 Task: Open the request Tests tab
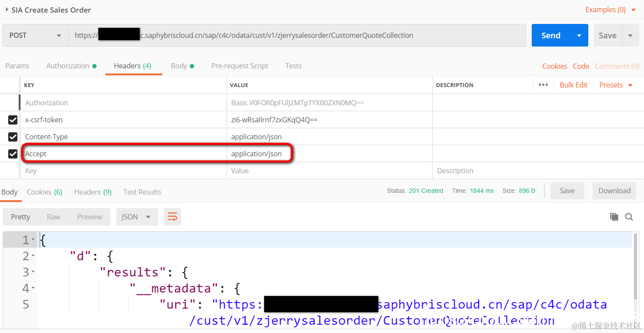(293, 66)
